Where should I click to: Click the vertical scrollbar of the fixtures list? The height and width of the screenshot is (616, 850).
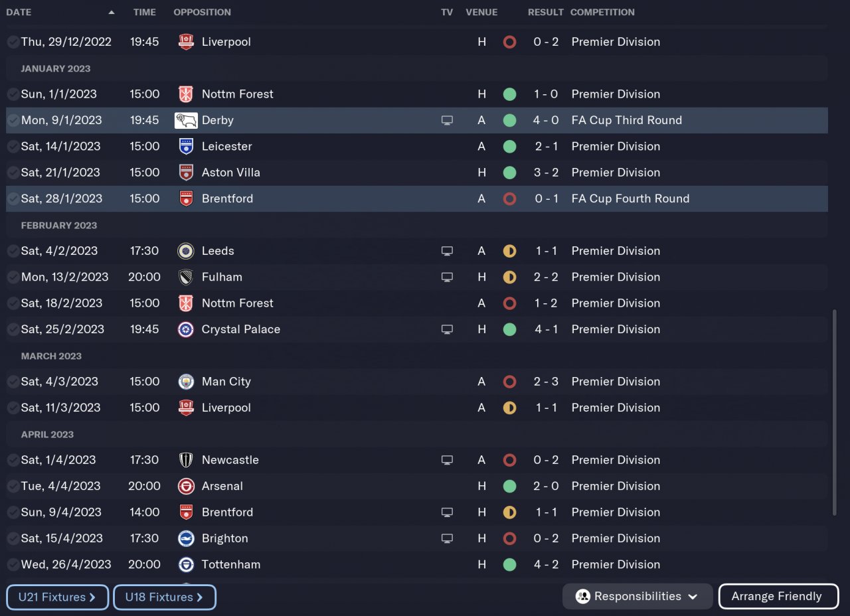tap(835, 412)
